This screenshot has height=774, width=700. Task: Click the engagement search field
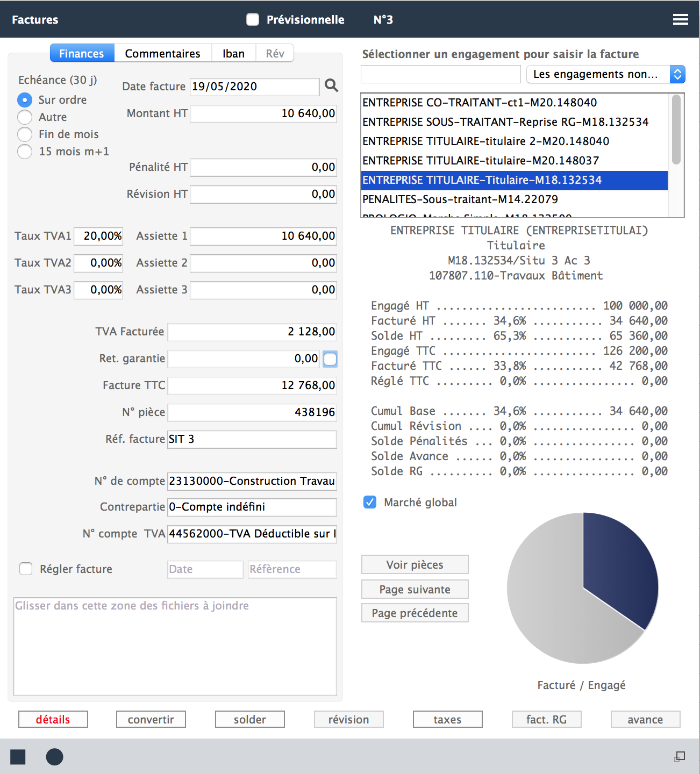pos(441,74)
